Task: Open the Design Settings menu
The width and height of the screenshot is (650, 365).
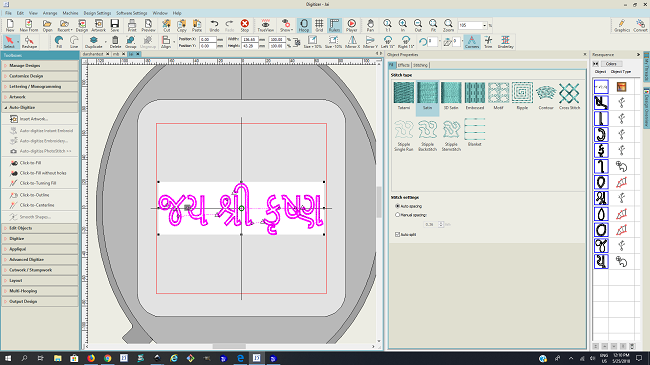Action: [97, 13]
